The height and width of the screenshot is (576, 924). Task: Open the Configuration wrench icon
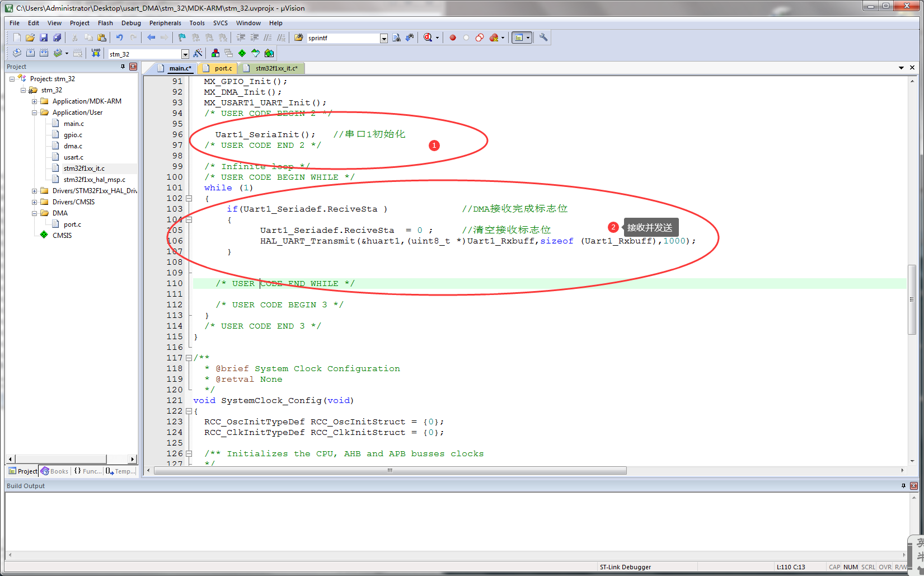[543, 38]
